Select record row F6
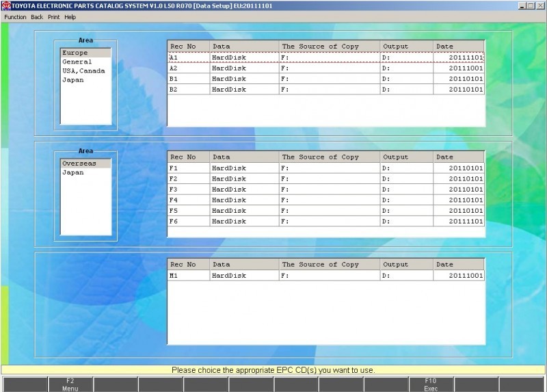This screenshot has height=392, width=547. click(x=326, y=221)
